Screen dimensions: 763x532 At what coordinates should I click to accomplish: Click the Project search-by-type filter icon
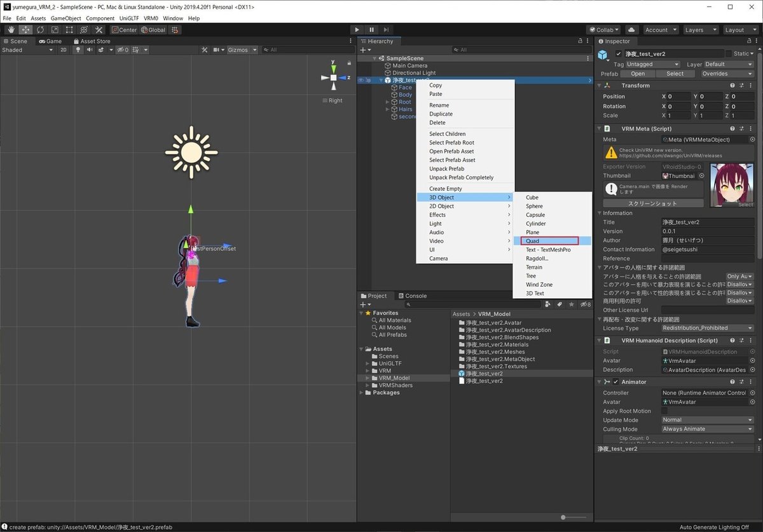[548, 304]
